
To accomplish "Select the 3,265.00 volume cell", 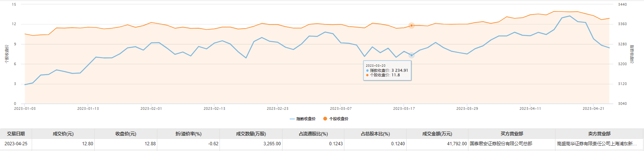I will coord(251,144).
